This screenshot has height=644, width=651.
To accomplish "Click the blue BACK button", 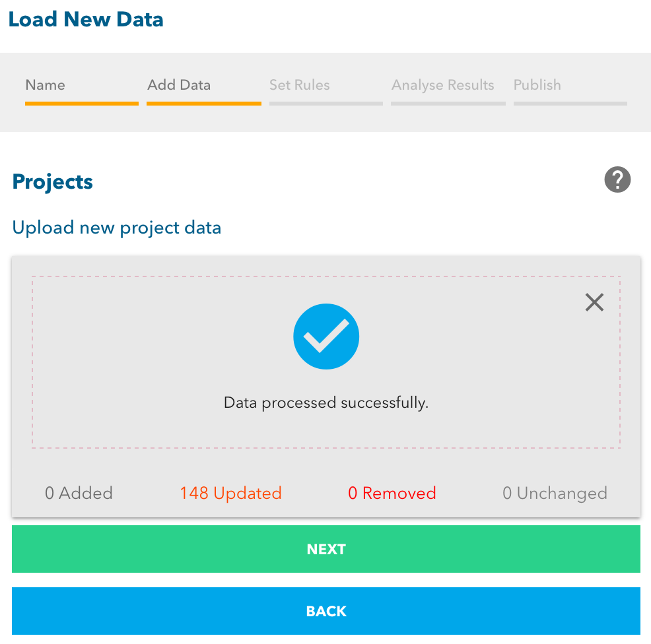I will coord(326,611).
